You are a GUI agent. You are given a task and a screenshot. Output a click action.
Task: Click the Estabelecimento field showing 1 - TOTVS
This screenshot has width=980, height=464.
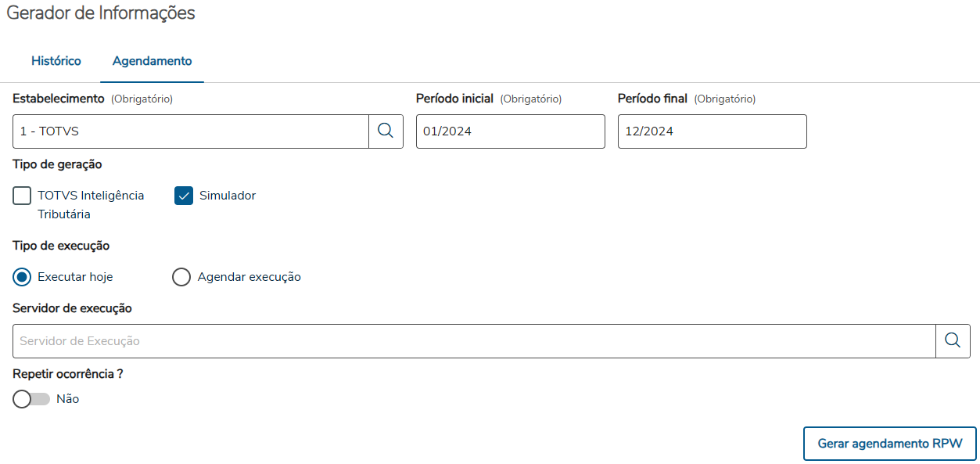(x=190, y=131)
